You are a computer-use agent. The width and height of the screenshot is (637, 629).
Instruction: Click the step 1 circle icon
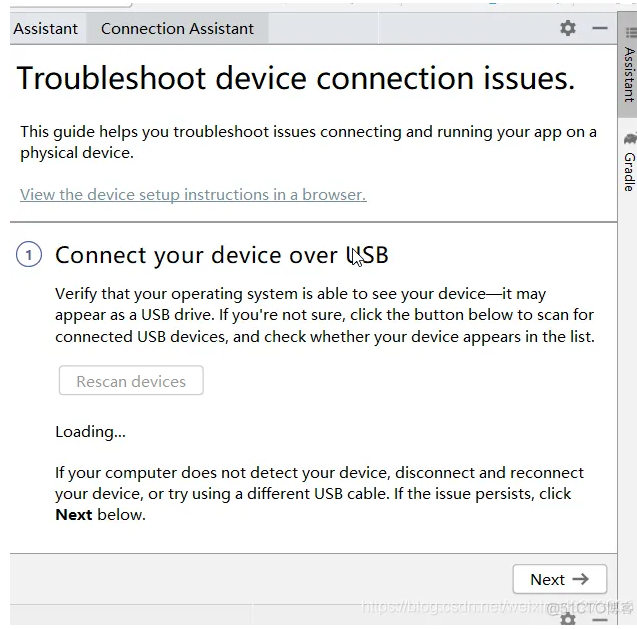tap(28, 255)
